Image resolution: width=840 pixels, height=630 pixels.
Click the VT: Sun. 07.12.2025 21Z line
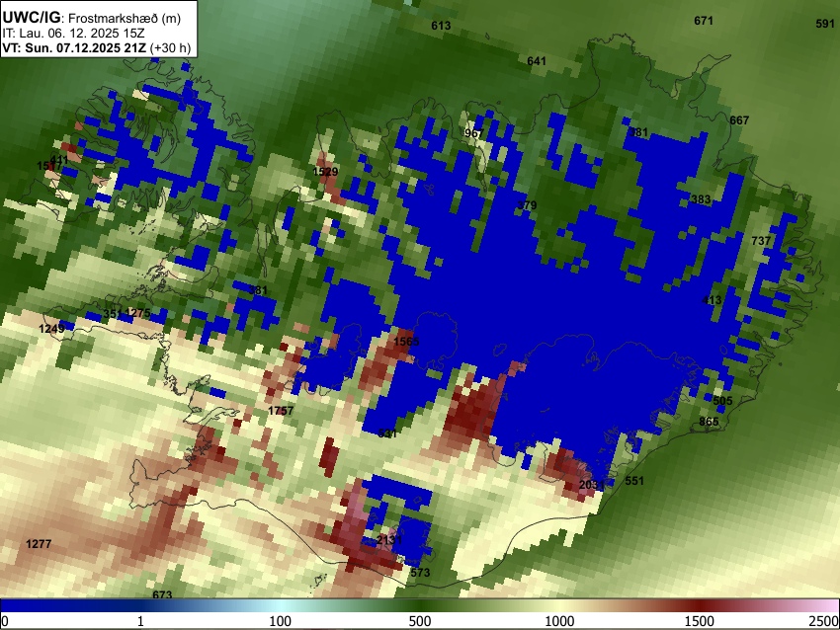pos(74,47)
